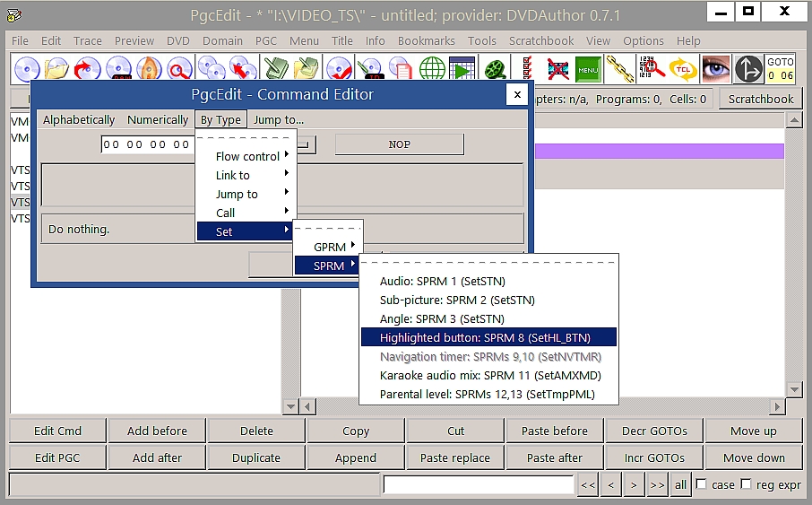Screen dimensions: 812x505
Task: Click the discs with red arrow icon
Action: [x=243, y=69]
